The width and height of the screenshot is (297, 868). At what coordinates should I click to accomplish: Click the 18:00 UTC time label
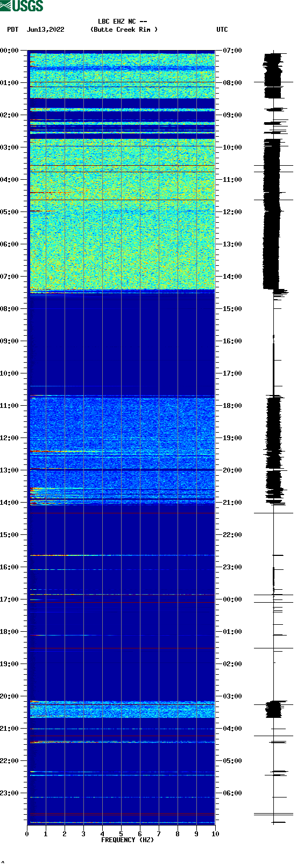(x=232, y=406)
